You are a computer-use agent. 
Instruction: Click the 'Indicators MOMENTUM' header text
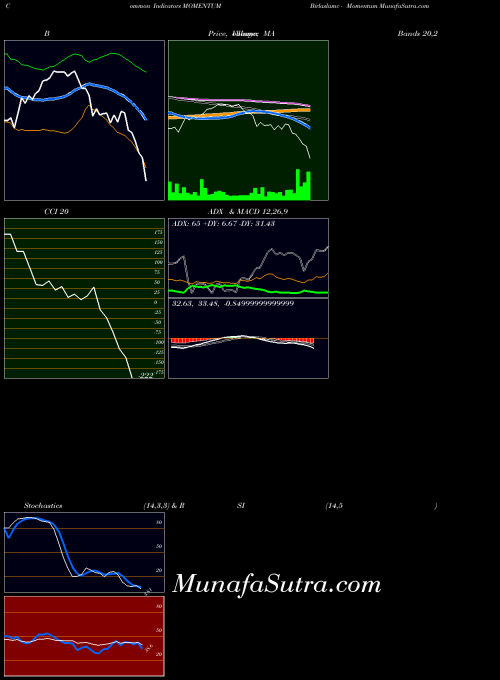[187, 6]
